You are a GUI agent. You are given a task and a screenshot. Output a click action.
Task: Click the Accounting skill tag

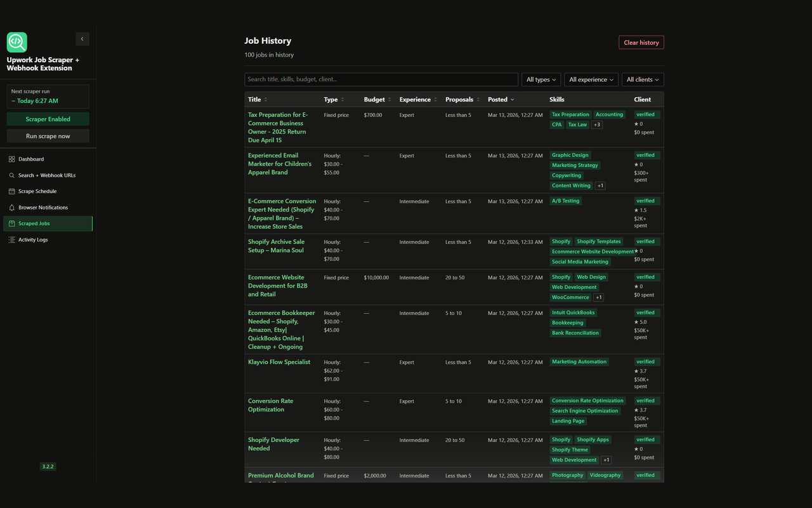610,115
